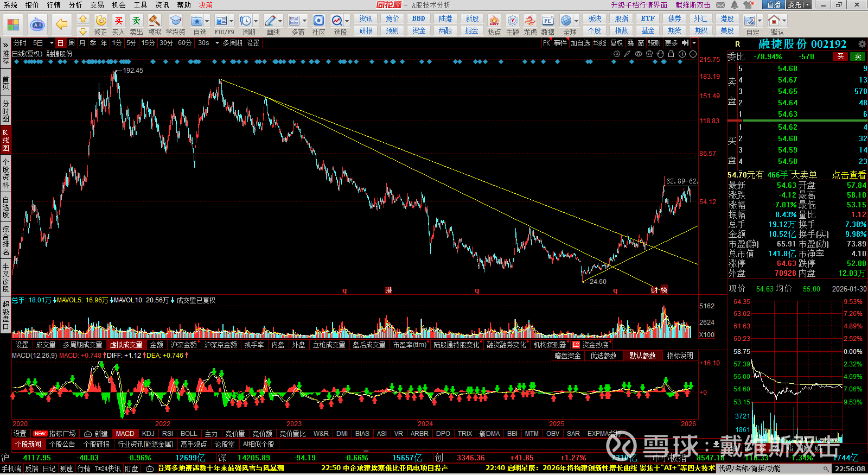The height and width of the screenshot is (475, 868).
Task: Open the colorful home grid icon
Action: pos(13,24)
